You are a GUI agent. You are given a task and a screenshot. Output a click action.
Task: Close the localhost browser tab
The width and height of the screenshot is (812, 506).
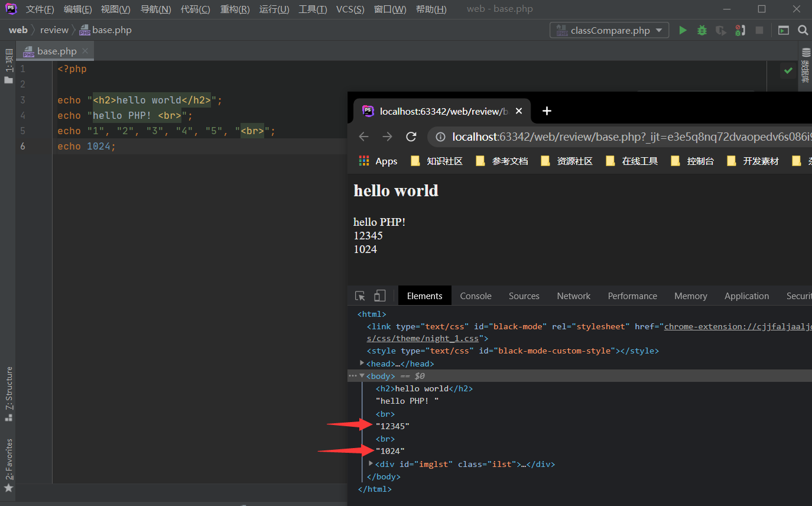point(519,111)
